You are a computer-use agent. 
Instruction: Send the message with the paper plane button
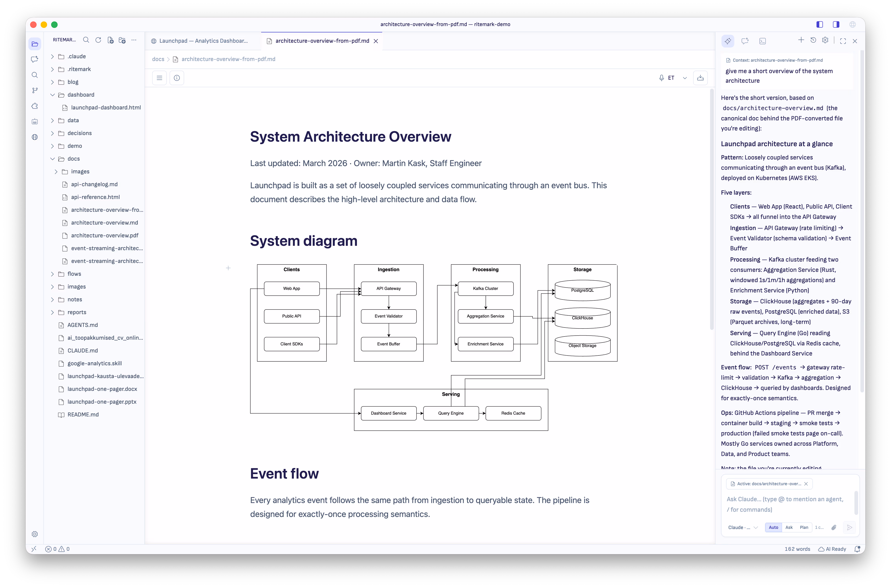click(849, 527)
